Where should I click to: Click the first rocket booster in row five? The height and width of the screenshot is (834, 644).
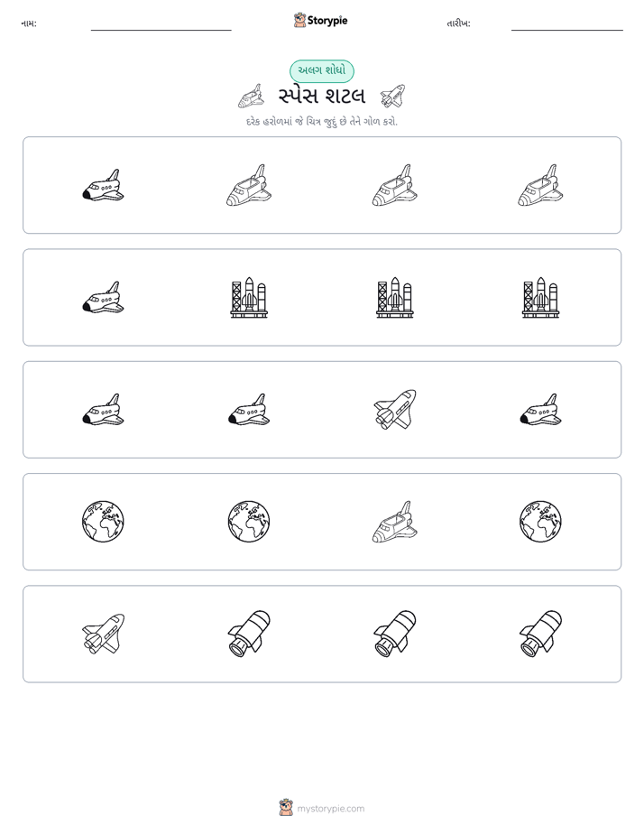(249, 634)
